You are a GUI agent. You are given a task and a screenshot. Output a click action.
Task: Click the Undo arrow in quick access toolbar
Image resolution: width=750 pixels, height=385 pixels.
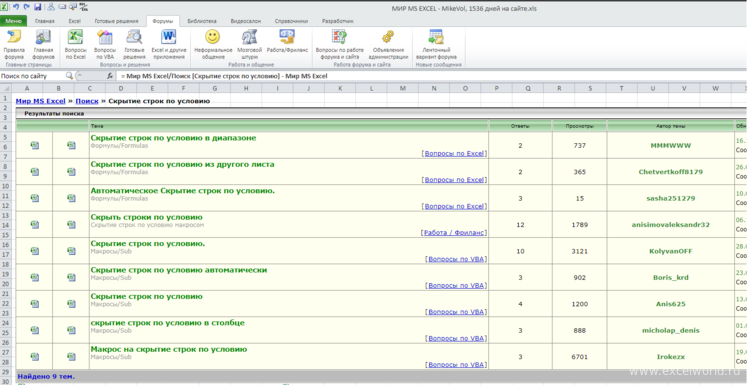[x=16, y=7]
